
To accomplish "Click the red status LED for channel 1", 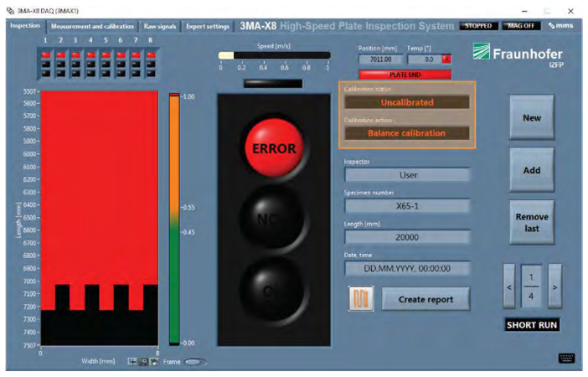I will click(x=46, y=55).
